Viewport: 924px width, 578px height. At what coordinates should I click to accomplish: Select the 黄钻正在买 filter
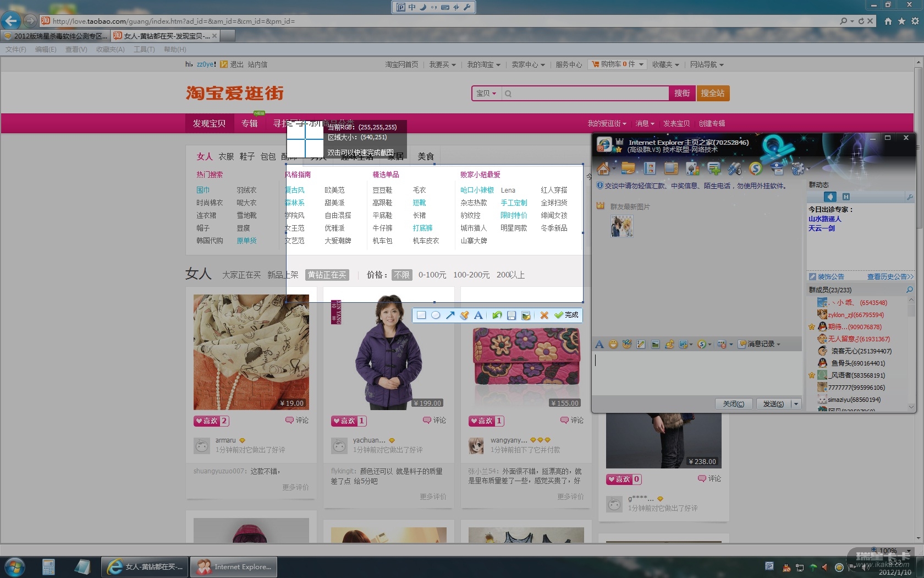327,275
